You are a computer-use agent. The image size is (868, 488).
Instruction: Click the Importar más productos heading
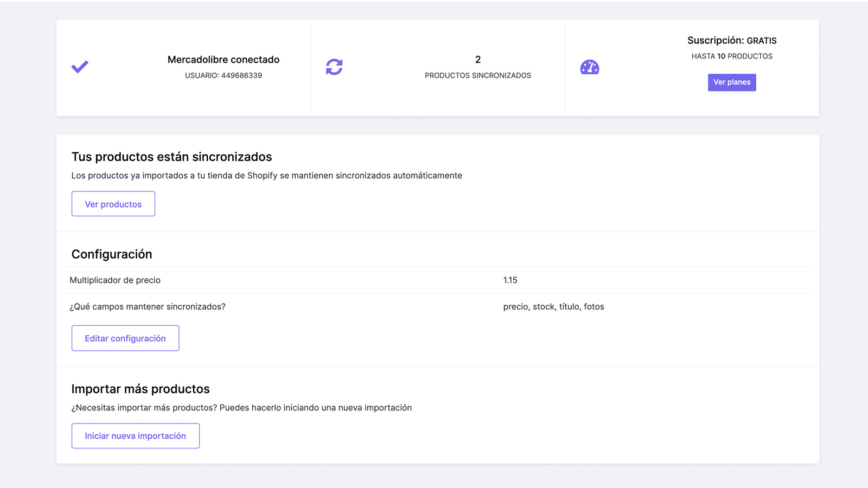(141, 389)
